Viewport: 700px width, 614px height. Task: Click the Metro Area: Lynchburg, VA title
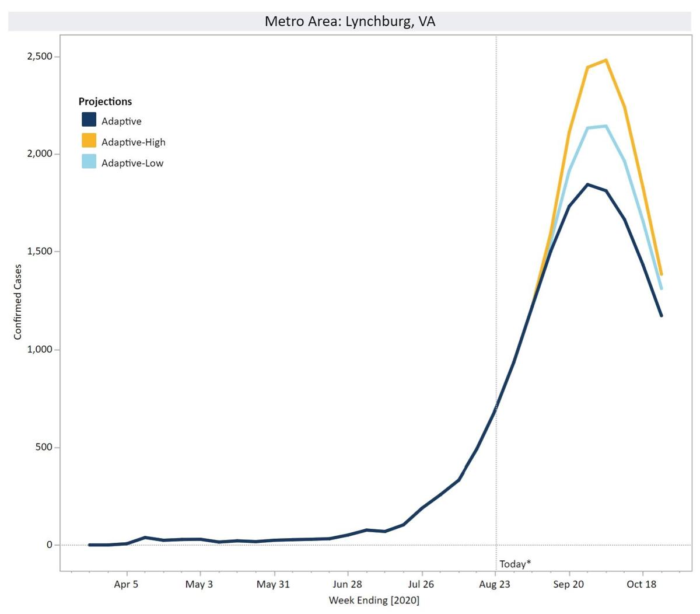(x=349, y=22)
